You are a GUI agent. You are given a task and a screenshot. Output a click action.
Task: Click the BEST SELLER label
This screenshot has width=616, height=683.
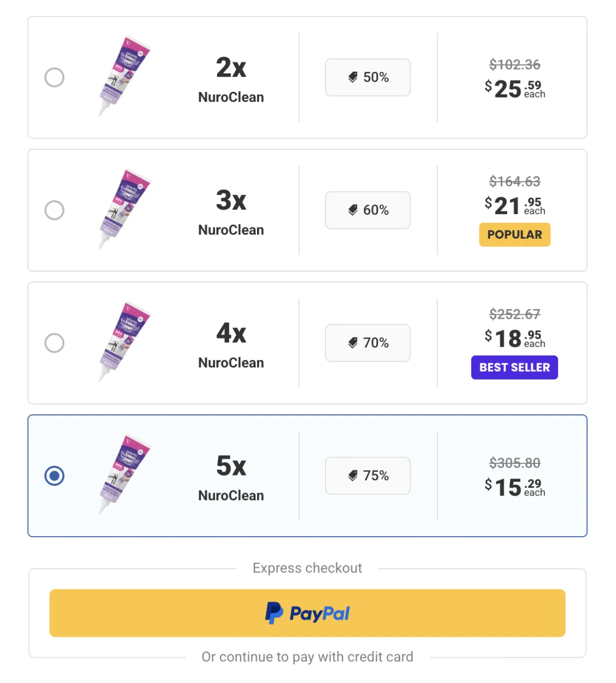point(514,367)
